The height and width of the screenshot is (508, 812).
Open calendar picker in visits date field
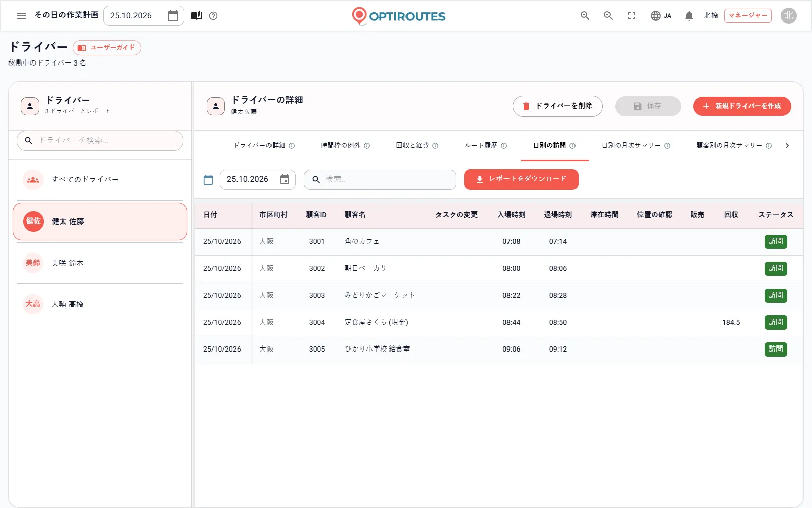point(285,180)
